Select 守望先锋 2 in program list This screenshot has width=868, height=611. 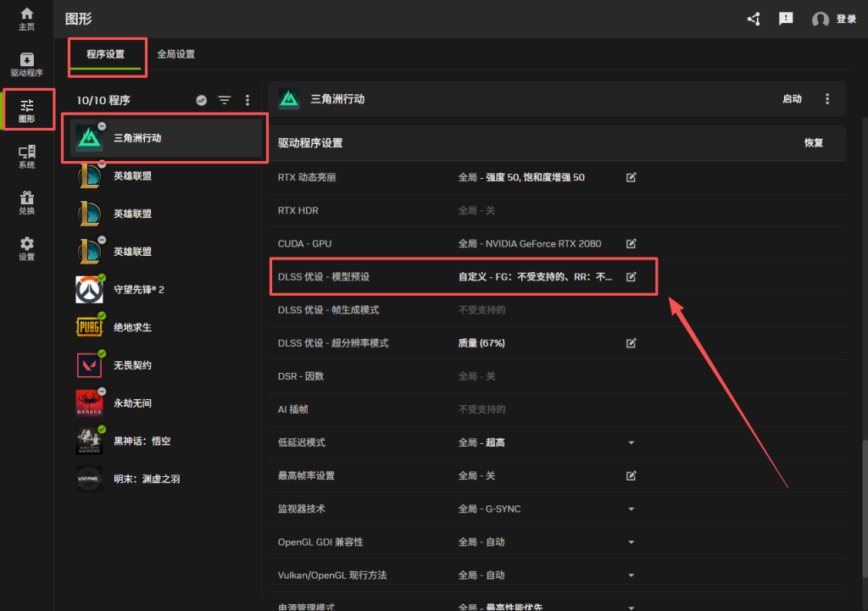pyautogui.click(x=139, y=290)
